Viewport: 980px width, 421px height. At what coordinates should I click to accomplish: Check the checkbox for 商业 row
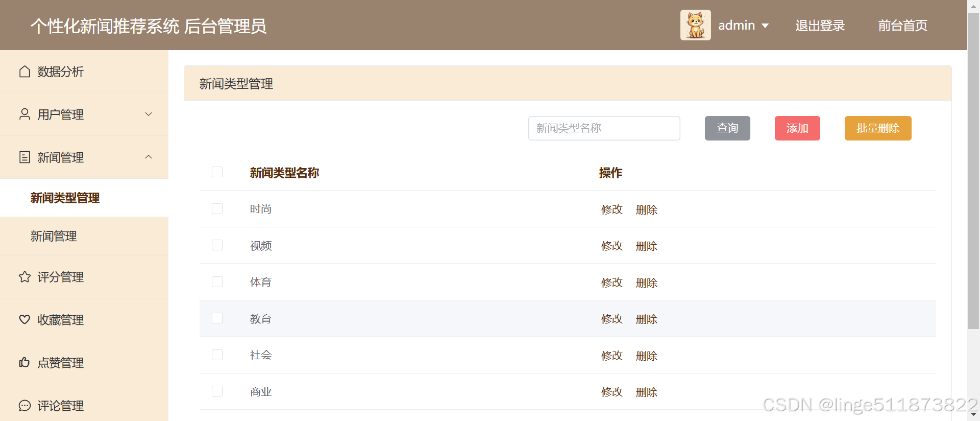point(217,391)
